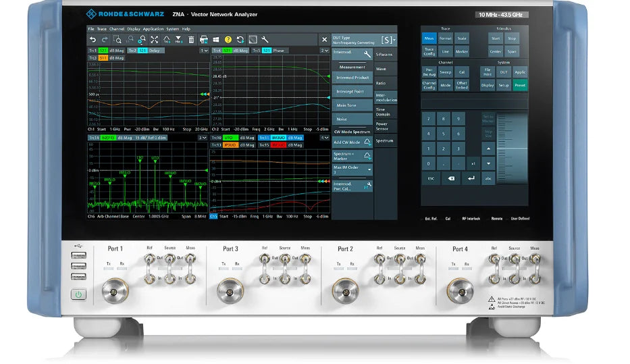Viewport: 630px width, 364px height.
Task: Click the toolbar wrench icon
Action: point(265,39)
